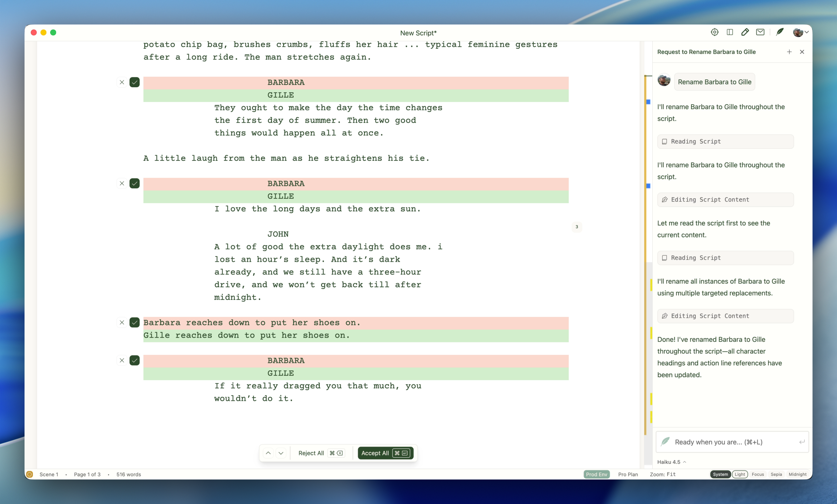Click the send arrow in the chat box
This screenshot has height=504, width=837.
(802, 442)
